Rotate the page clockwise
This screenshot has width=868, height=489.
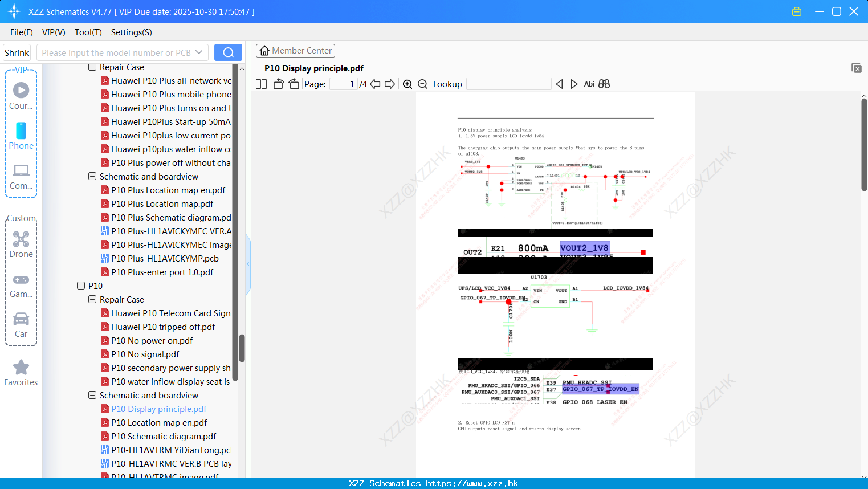click(x=294, y=84)
